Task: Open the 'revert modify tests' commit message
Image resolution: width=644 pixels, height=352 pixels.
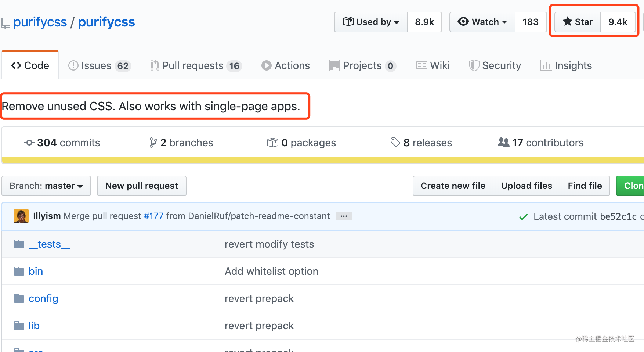Action: (269, 244)
